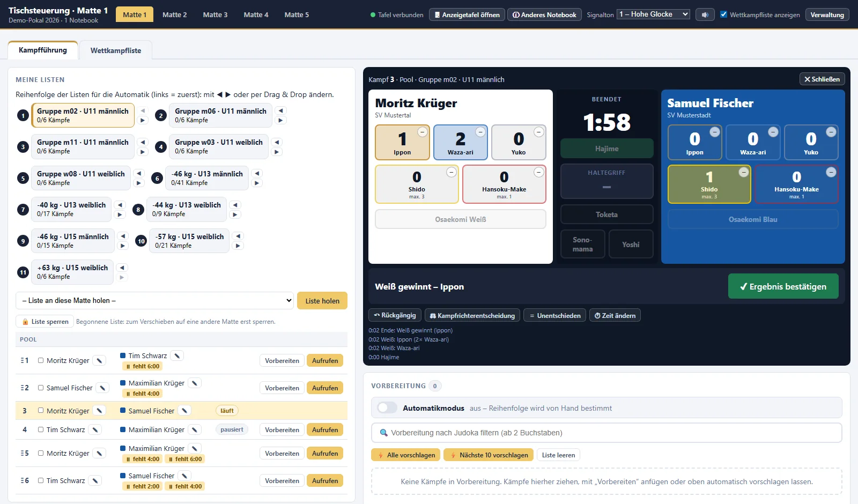
Task: Remove a Shido from Samuel Fischer's blue card
Action: (744, 172)
